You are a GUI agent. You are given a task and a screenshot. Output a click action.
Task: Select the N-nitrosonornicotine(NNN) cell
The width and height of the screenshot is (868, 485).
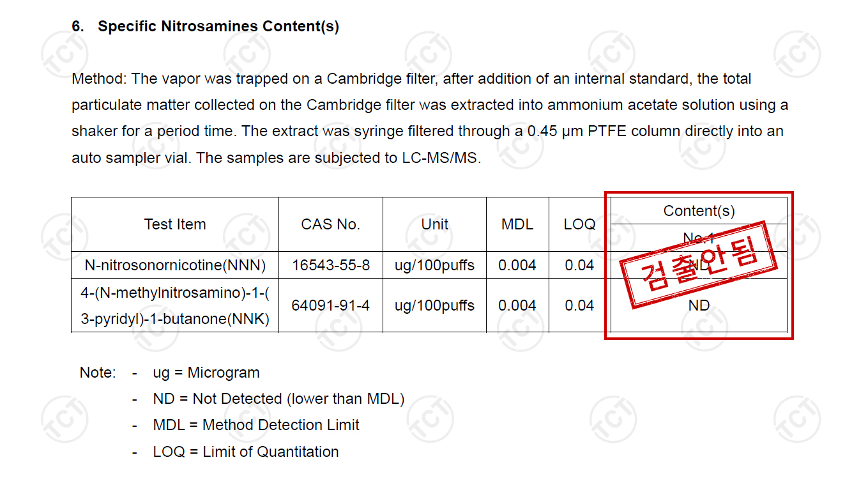tap(175, 265)
